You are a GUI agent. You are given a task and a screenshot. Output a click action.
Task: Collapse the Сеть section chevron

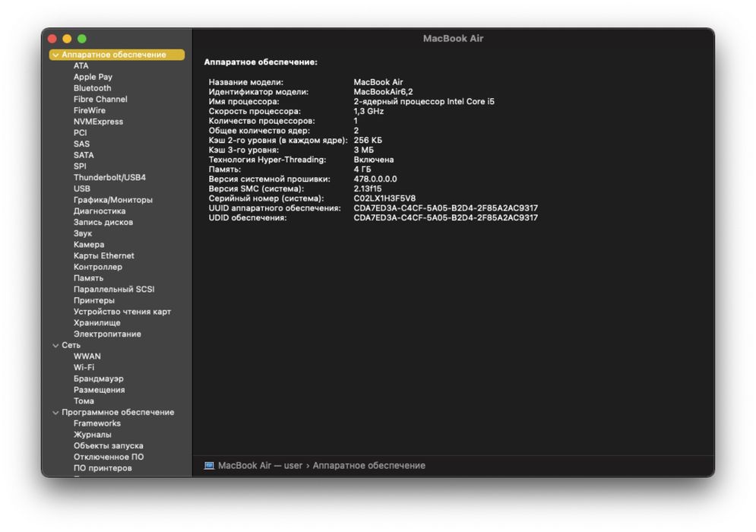click(x=55, y=345)
